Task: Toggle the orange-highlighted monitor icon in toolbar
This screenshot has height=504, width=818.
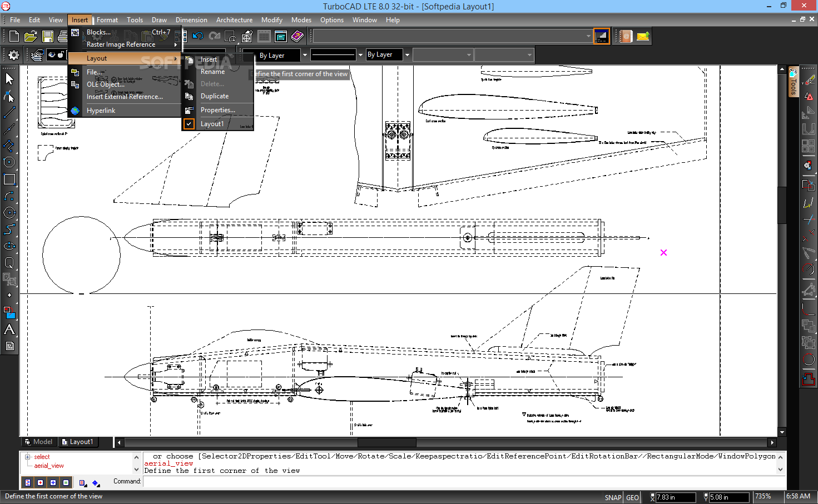Action: pyautogui.click(x=601, y=37)
